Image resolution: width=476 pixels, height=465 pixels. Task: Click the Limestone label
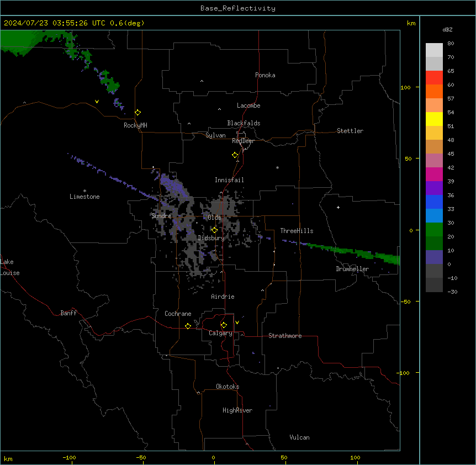(84, 197)
